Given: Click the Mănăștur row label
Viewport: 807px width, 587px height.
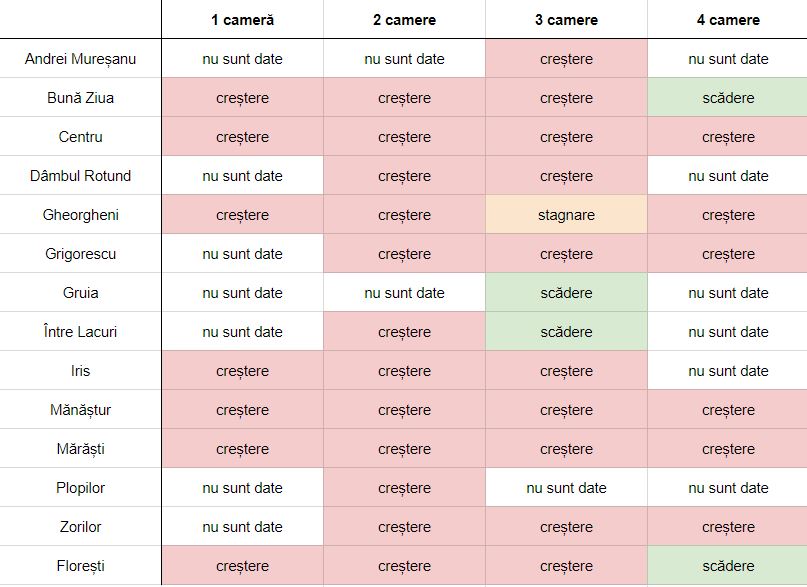Looking at the screenshot, I should pos(80,410).
